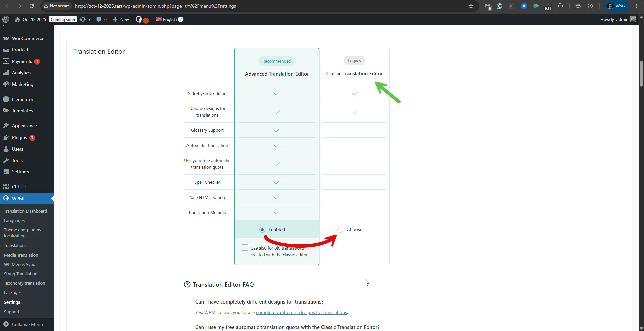Screen dimensions: 644x331
Task: Select the Choose radio for Classic Translation Editor
Action: [340, 230]
